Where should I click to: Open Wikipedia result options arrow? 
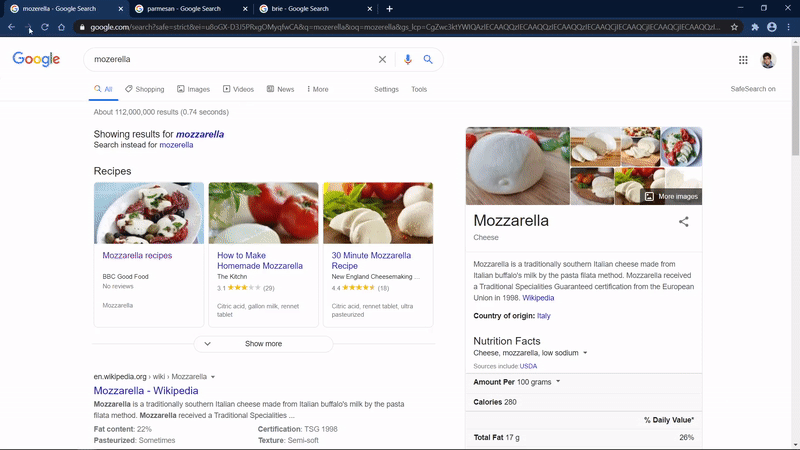point(213,377)
